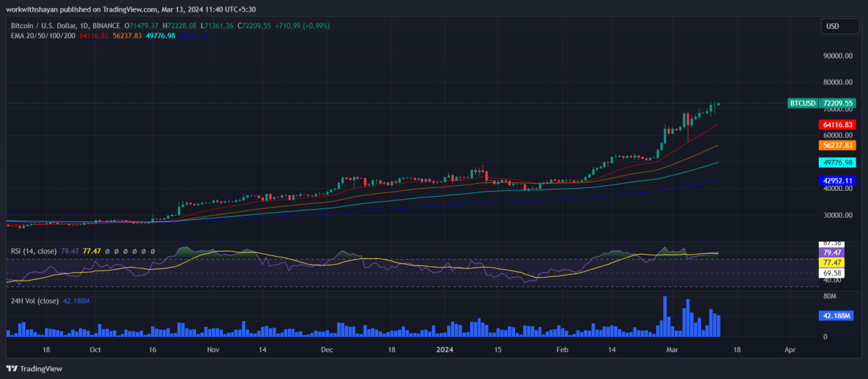This screenshot has width=868, height=379.
Task: Click the Mar label on time axis
Action: tap(673, 349)
